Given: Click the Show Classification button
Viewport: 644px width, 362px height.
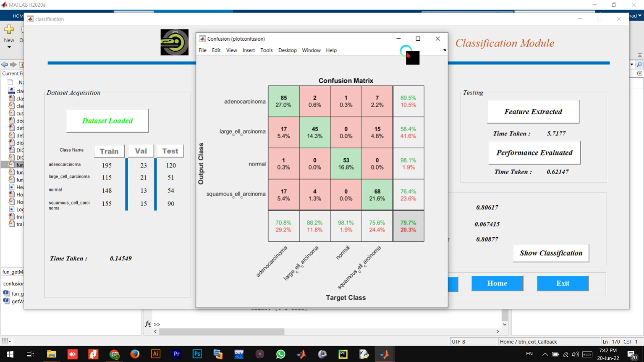Looking at the screenshot, I should click(551, 253).
